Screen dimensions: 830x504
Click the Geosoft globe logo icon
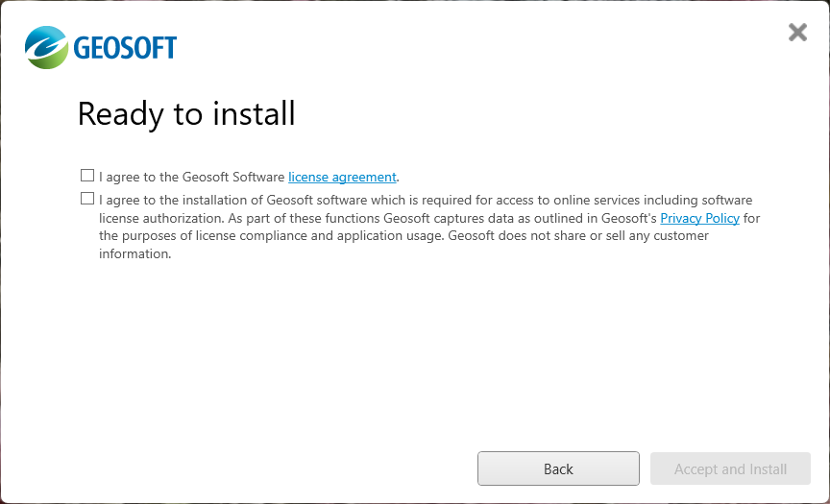click(x=46, y=47)
